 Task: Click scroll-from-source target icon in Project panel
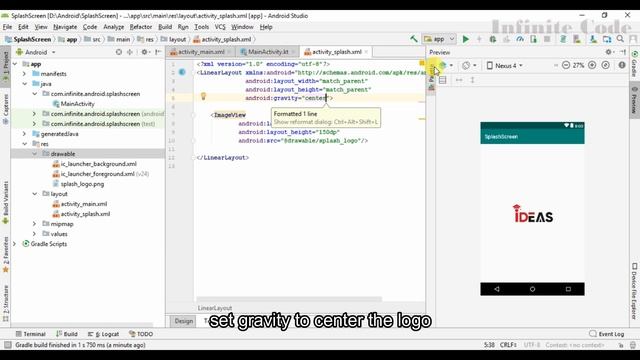pos(118,52)
